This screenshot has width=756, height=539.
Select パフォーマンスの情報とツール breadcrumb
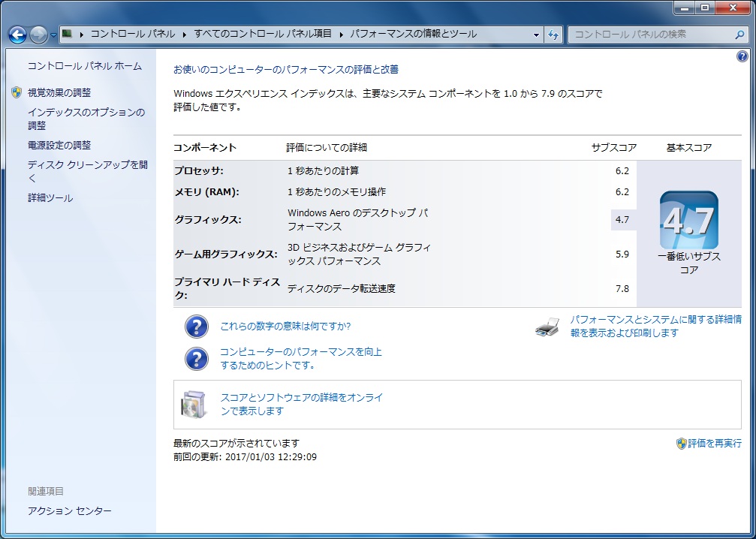[x=413, y=34]
